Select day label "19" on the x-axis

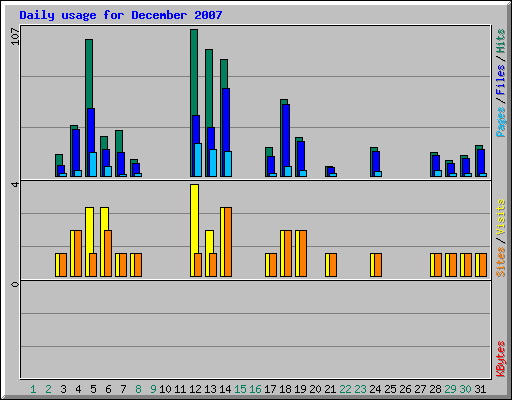tap(300, 389)
